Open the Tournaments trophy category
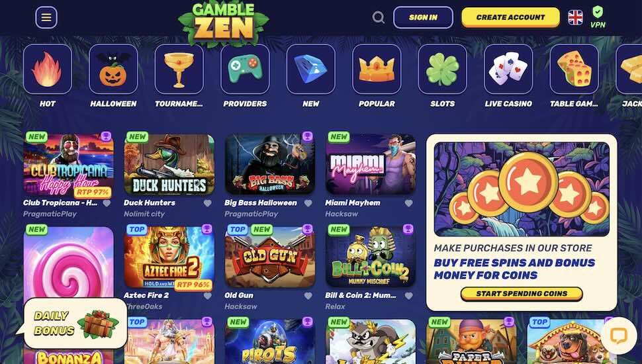 179,69
